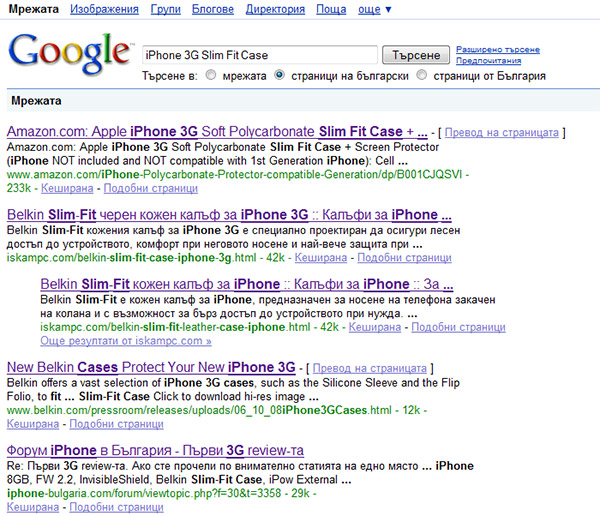Screen dimensions: 600x516
Task: Focus the search box with iPhone query
Action: 260,55
